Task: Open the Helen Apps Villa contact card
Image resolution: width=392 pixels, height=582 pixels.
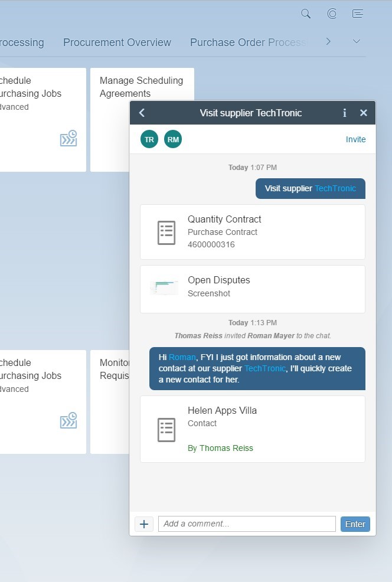Action: 252,429
